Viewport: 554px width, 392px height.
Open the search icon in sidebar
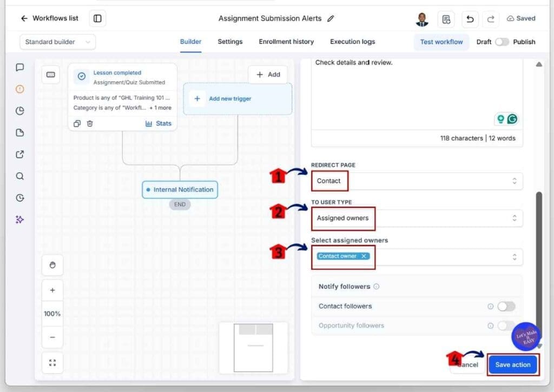click(x=20, y=176)
